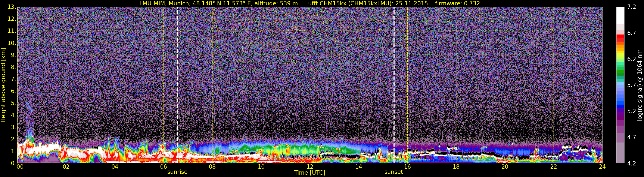Click the height tick label '5.'
Image resolution: width=644 pixels, height=177 pixels.
pos(13,103)
